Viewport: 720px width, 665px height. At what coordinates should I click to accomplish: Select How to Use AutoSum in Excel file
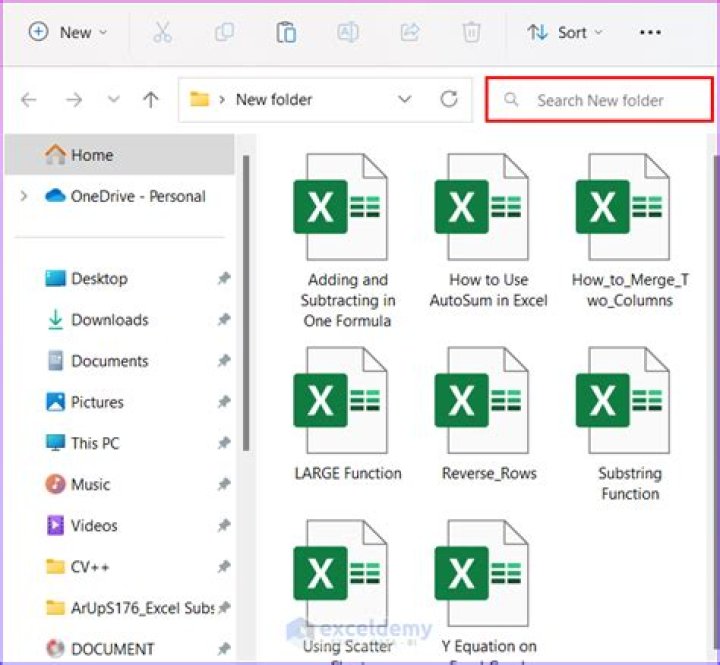pyautogui.click(x=488, y=231)
